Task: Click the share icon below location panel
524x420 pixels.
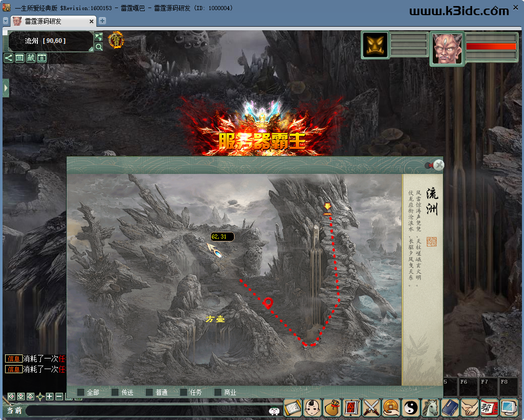Action: click(x=9, y=58)
